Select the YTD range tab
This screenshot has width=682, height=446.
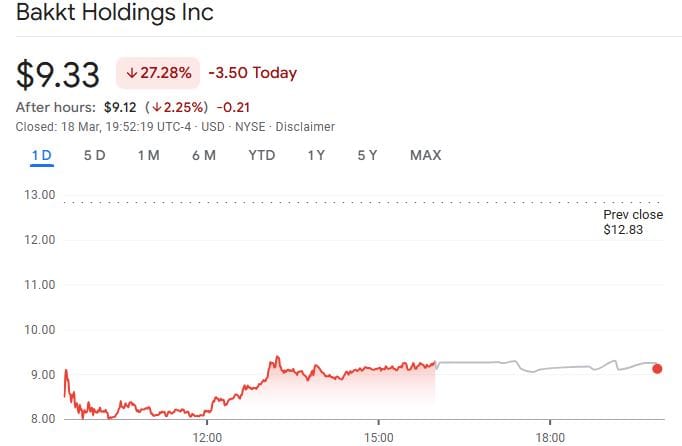point(262,155)
